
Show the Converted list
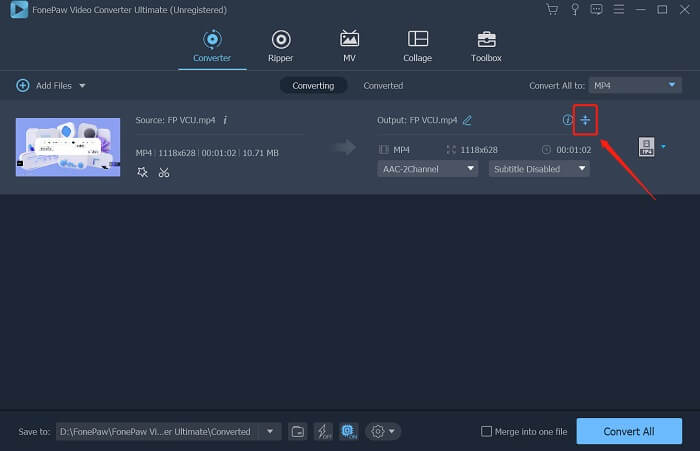pyautogui.click(x=383, y=85)
